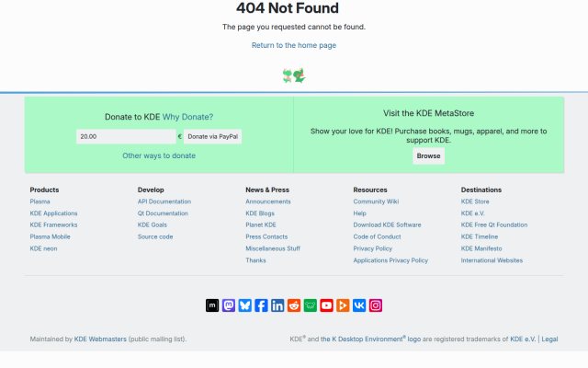588x368 pixels.
Task: Open the Plasma product link
Action: [40, 201]
